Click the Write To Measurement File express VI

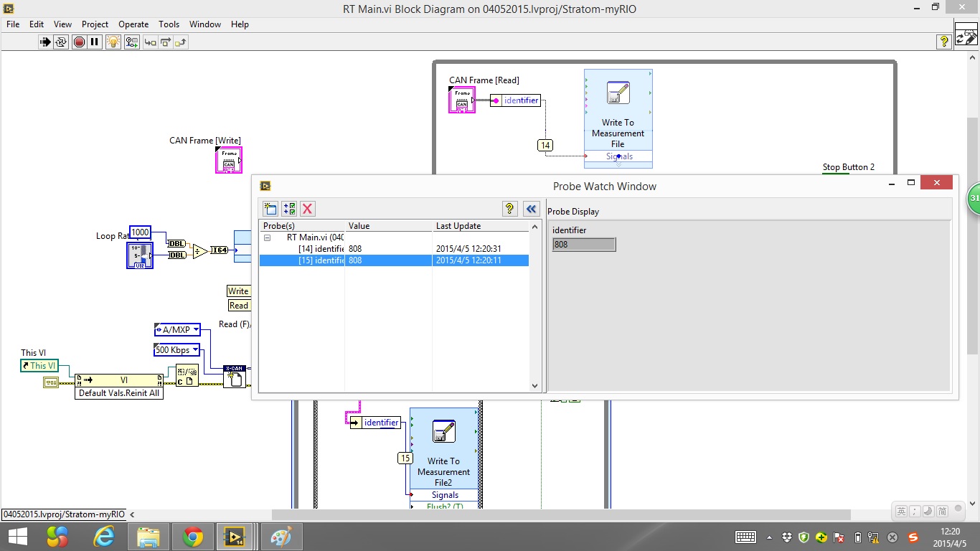(618, 118)
